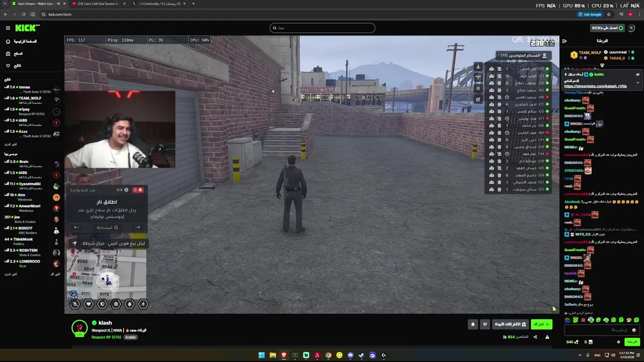The width and height of the screenshot is (644, 362).
Task: Click the Ask Google button
Action: tap(590, 14)
